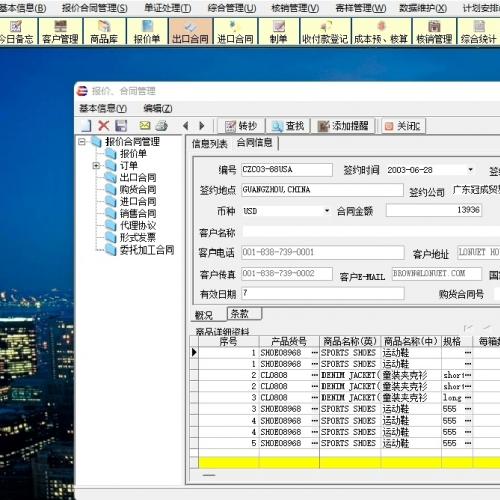Open 出口合同 in main toolbar
Screen dimensions: 500x500
point(190,32)
